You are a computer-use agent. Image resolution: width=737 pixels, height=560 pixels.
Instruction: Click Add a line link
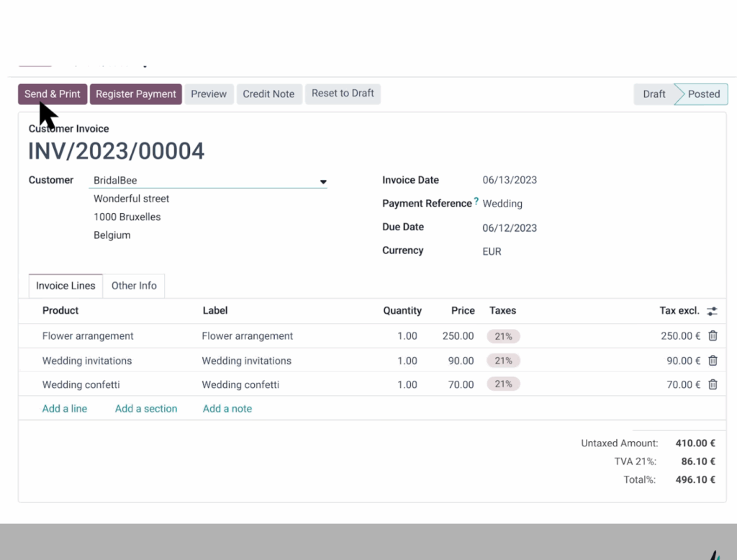(x=65, y=409)
